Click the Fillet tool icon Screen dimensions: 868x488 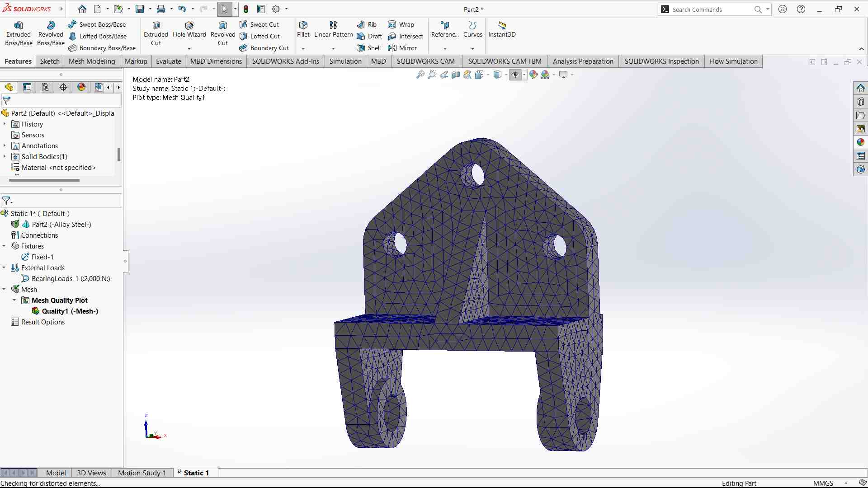click(303, 25)
